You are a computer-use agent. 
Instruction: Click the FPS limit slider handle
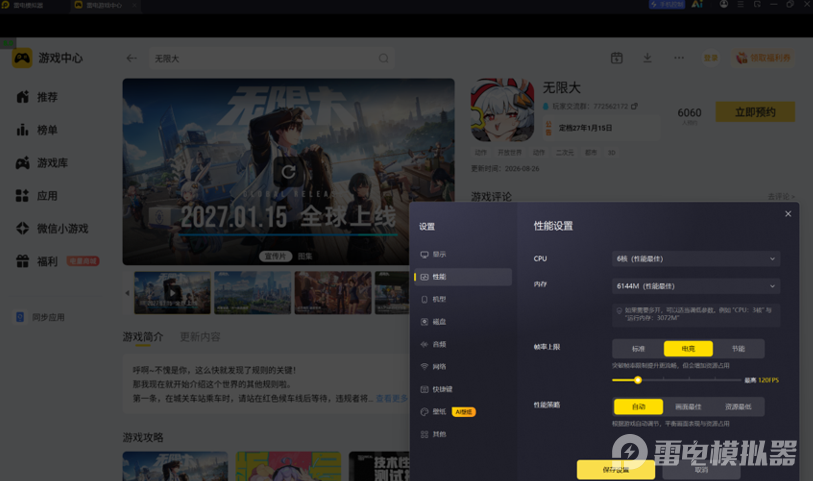pos(638,380)
